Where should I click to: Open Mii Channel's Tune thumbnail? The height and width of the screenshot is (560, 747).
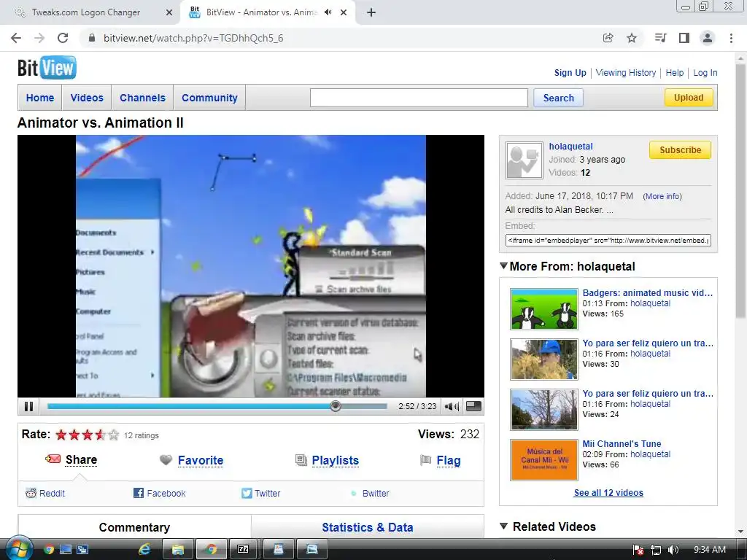pyautogui.click(x=543, y=460)
